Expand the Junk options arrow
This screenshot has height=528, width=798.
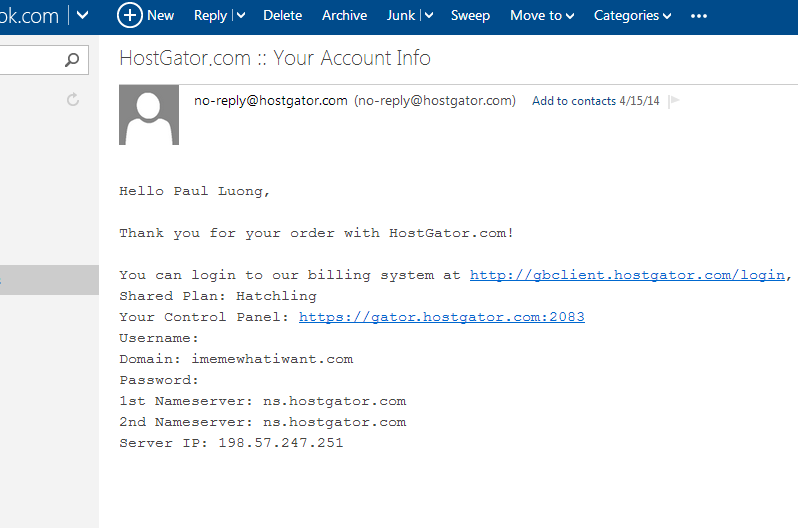click(x=429, y=16)
